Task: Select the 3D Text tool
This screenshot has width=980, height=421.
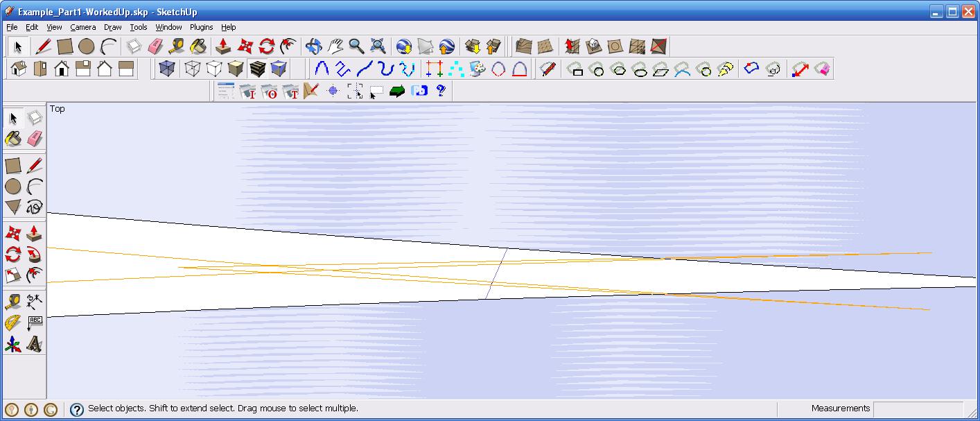Action: (x=34, y=344)
